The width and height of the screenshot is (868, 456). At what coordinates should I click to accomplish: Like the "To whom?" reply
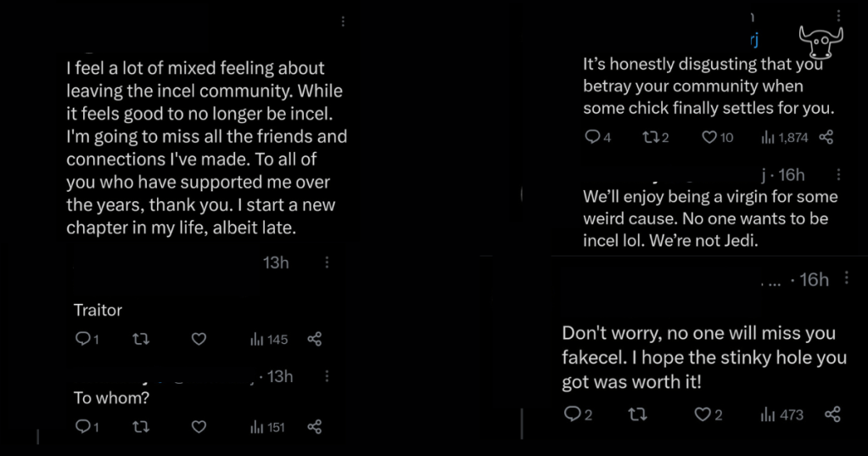199,427
